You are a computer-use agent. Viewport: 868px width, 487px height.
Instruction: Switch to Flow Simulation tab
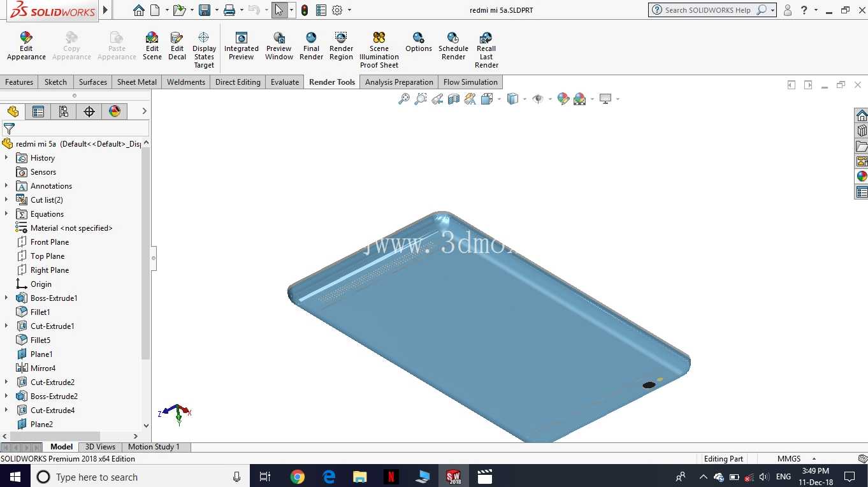pos(470,82)
